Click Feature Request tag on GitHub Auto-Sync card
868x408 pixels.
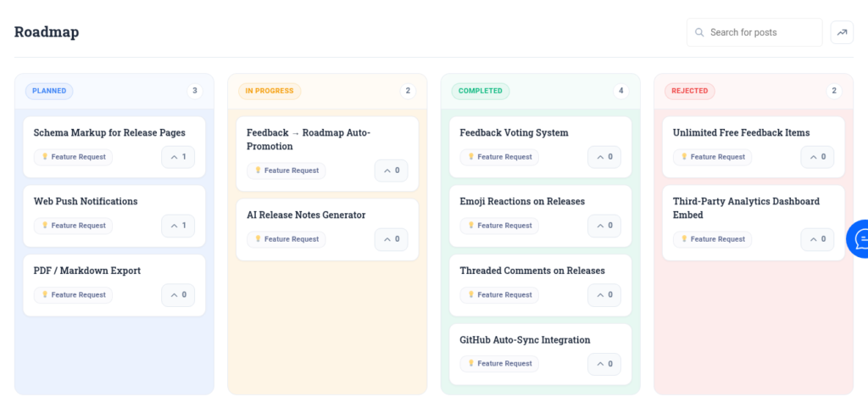pyautogui.click(x=499, y=364)
